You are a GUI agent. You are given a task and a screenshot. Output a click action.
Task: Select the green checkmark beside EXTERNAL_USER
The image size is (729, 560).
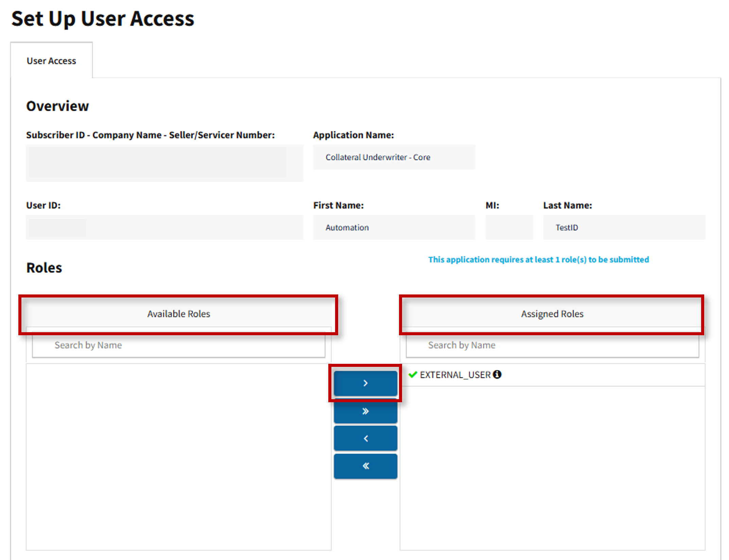click(413, 374)
